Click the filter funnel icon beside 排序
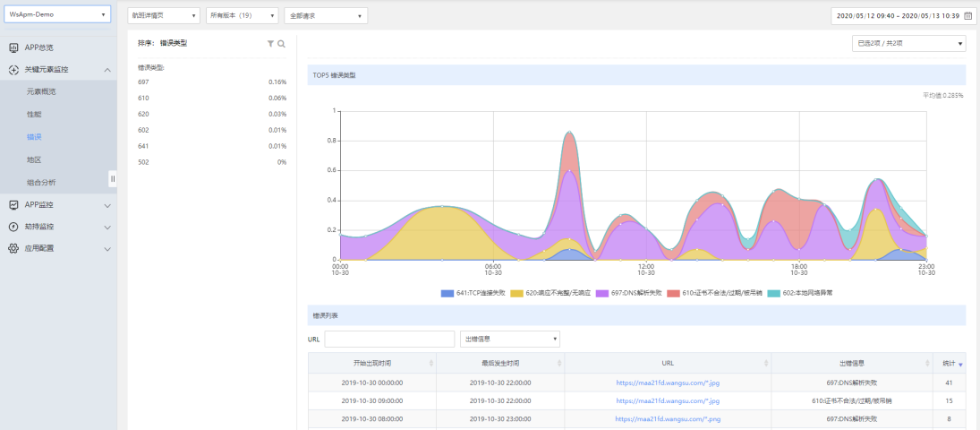 tap(270, 43)
